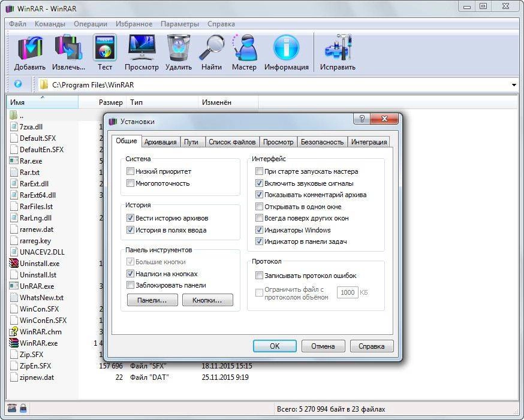
Task: Sort by the Имя column header
Action: coord(43,102)
